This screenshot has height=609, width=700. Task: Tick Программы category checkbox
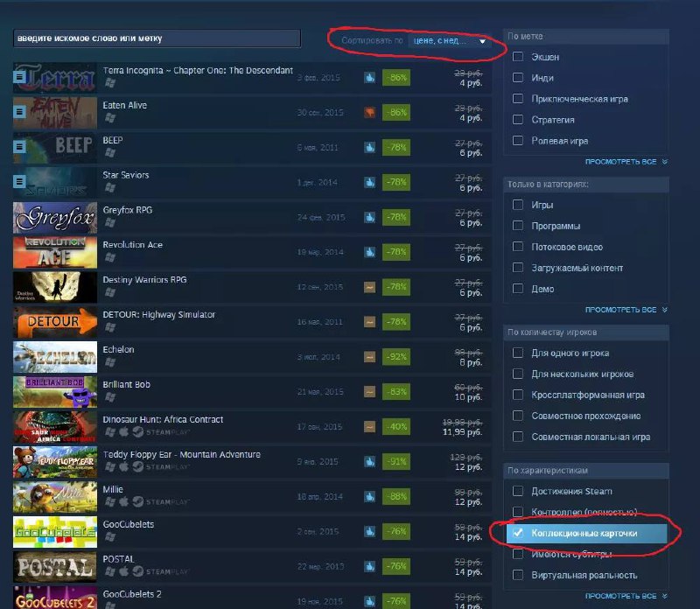[518, 226]
